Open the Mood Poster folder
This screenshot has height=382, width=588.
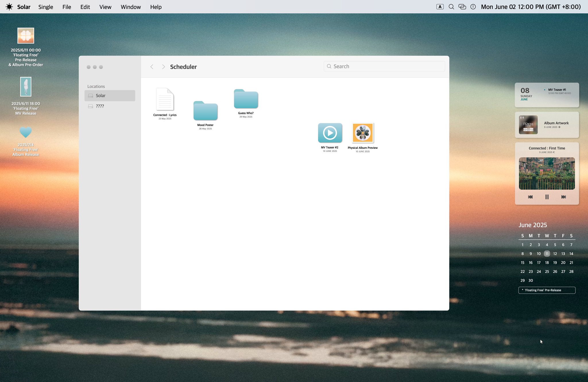[205, 111]
